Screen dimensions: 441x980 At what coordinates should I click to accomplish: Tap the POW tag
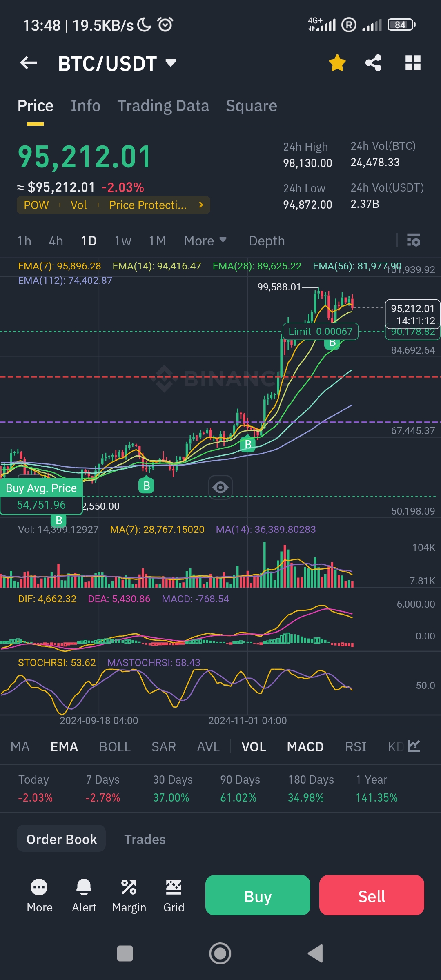click(x=36, y=205)
